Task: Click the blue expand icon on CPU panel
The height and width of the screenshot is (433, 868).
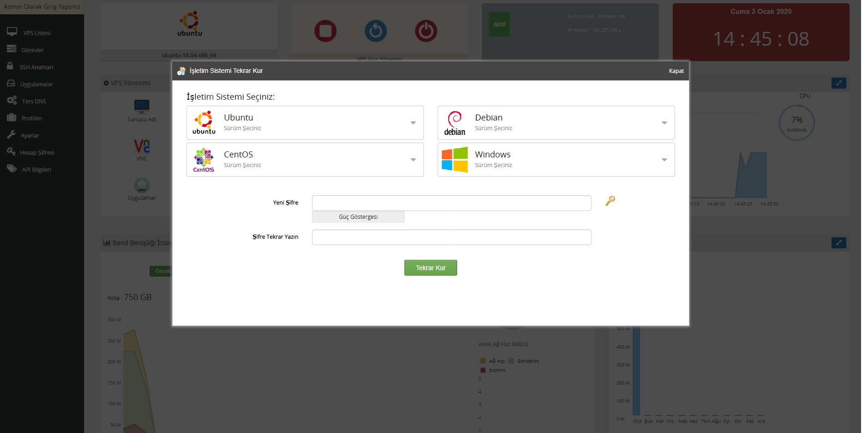Action: [838, 83]
